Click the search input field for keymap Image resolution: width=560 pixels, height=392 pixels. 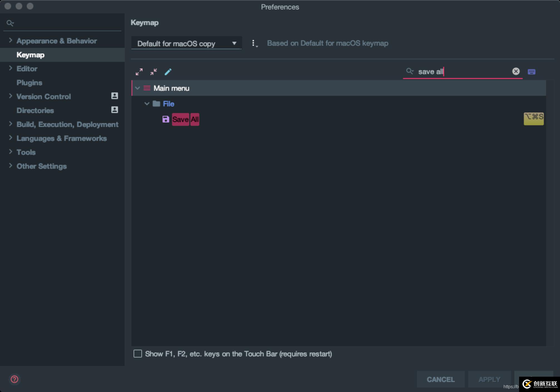pos(462,72)
